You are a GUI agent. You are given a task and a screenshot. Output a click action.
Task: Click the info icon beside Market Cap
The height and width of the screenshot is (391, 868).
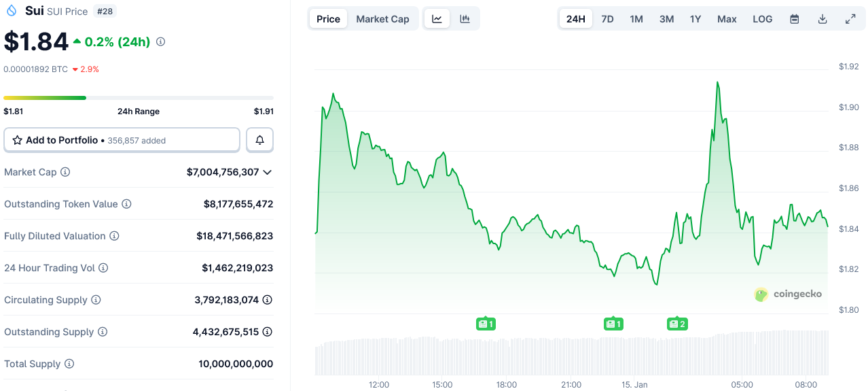click(65, 172)
